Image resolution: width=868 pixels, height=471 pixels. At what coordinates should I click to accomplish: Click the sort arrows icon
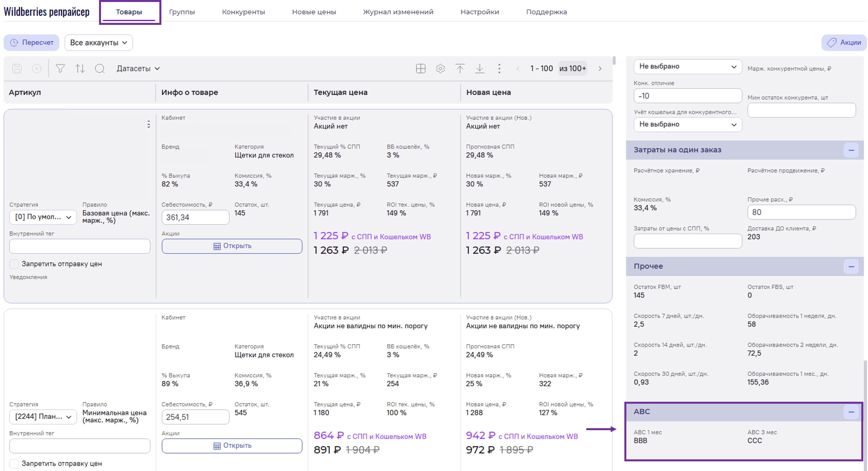coord(80,68)
